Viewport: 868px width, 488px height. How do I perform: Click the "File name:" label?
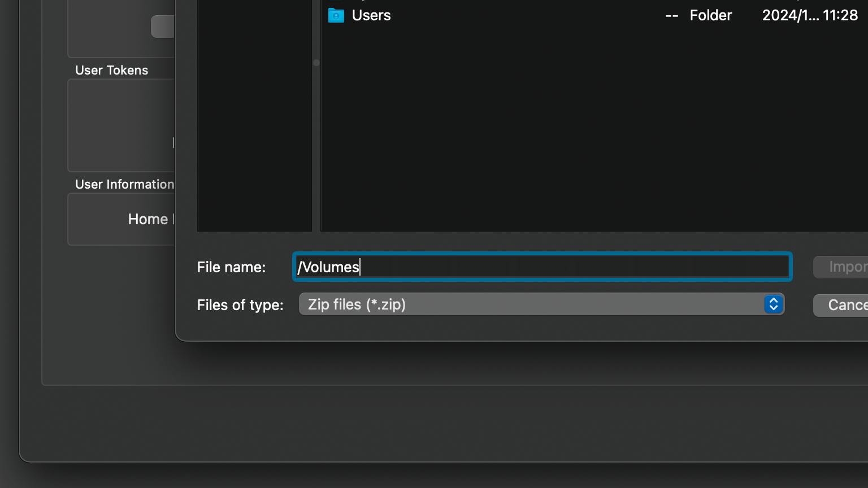click(x=231, y=267)
